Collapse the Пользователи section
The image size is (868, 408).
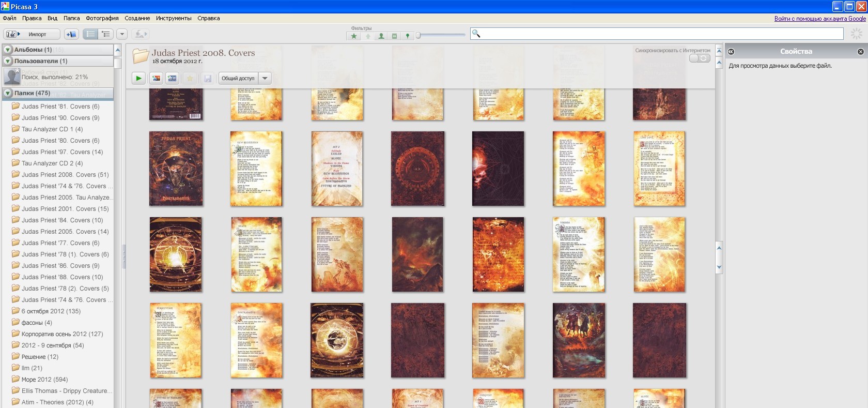8,61
